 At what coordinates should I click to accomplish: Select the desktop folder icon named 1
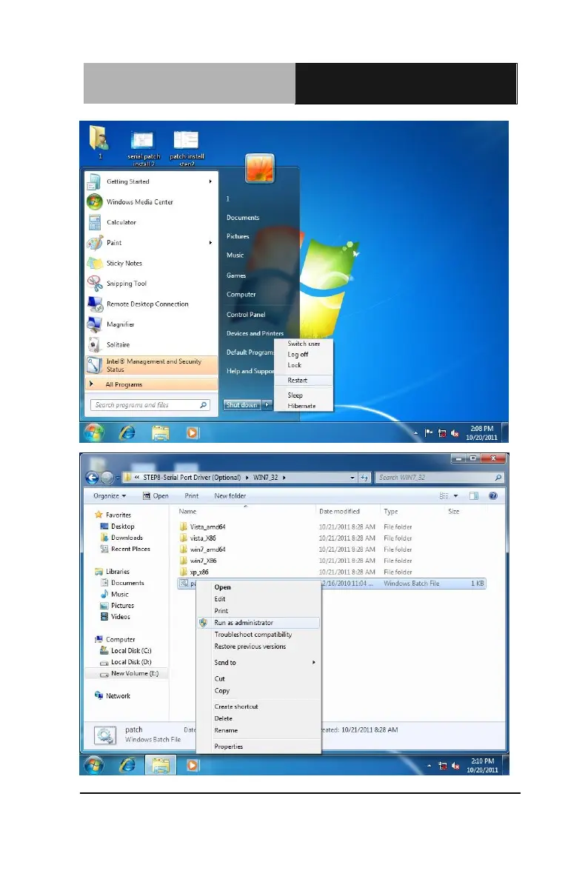tap(100, 143)
